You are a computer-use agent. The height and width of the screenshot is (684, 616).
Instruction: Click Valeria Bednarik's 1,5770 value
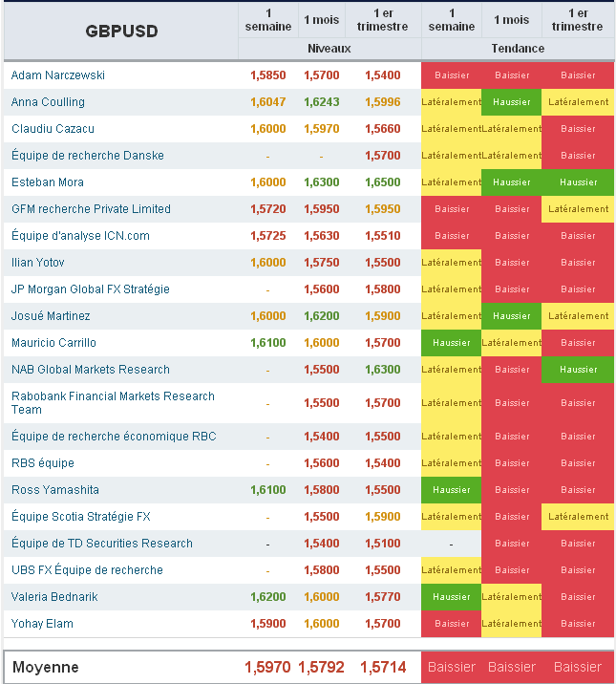(x=383, y=597)
